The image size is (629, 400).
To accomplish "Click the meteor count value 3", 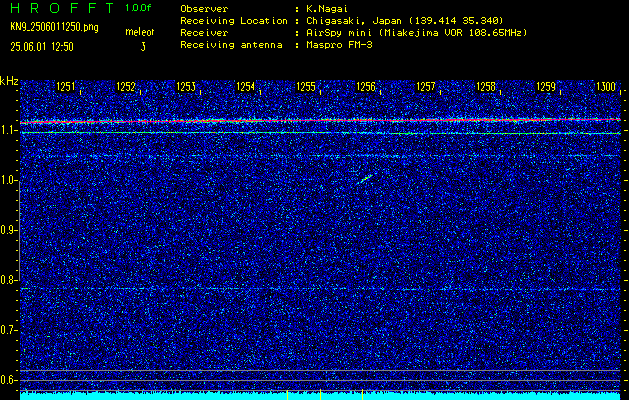I will [x=143, y=47].
